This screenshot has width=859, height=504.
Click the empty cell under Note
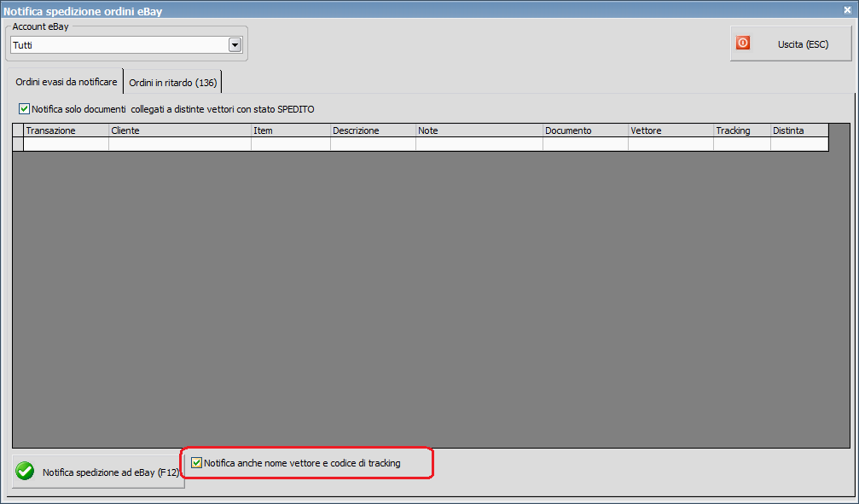479,143
